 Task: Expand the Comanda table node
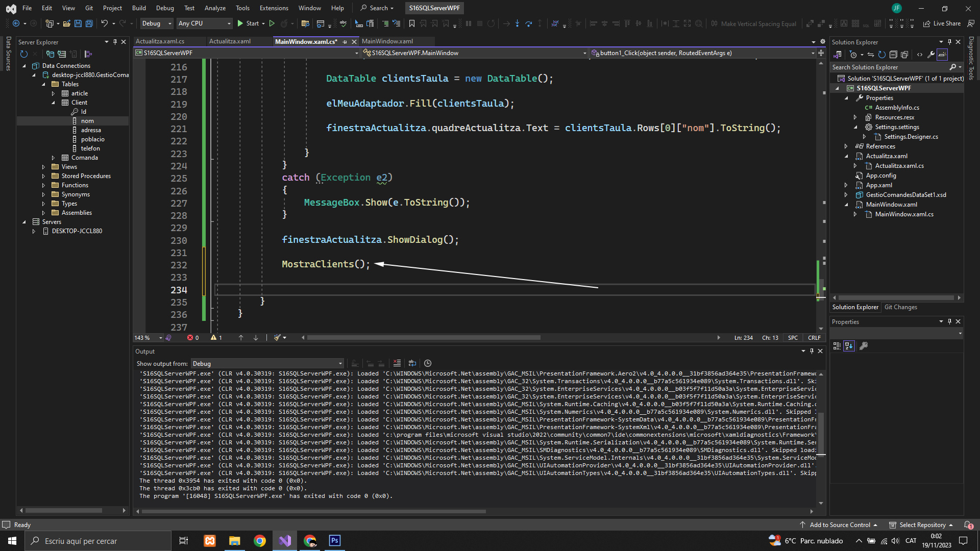tap(53, 158)
